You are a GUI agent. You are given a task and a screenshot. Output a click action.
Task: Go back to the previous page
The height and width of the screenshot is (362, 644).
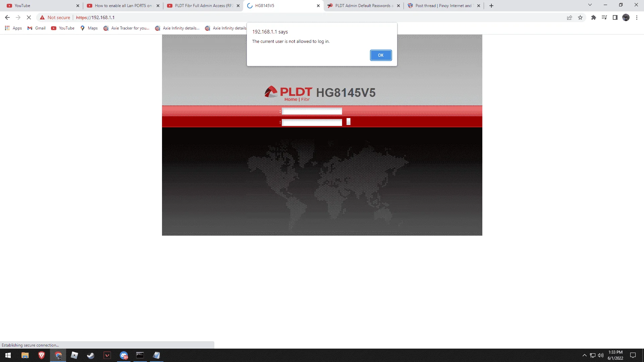click(x=7, y=17)
